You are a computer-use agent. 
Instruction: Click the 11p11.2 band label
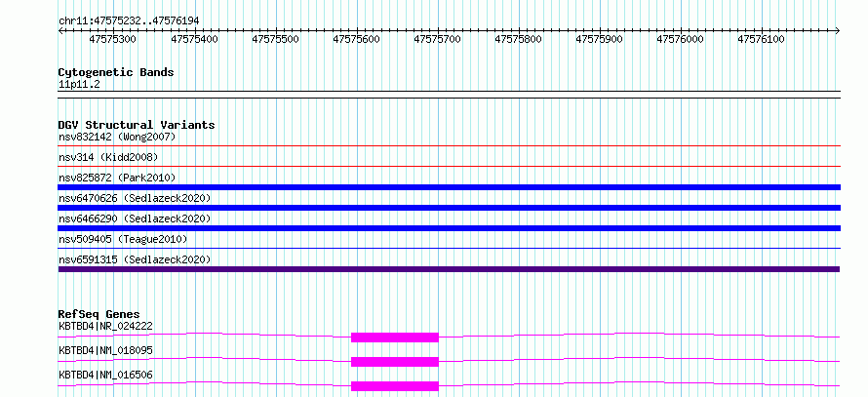(x=79, y=85)
